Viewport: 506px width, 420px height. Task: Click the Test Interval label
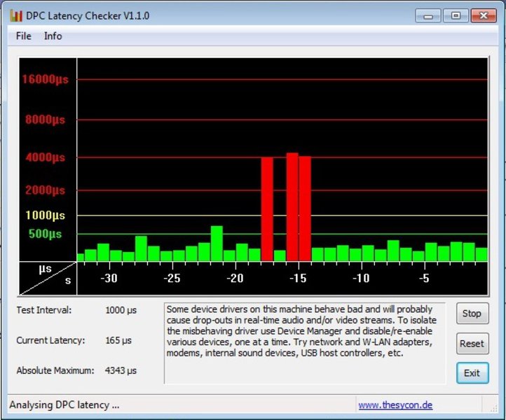(44, 310)
